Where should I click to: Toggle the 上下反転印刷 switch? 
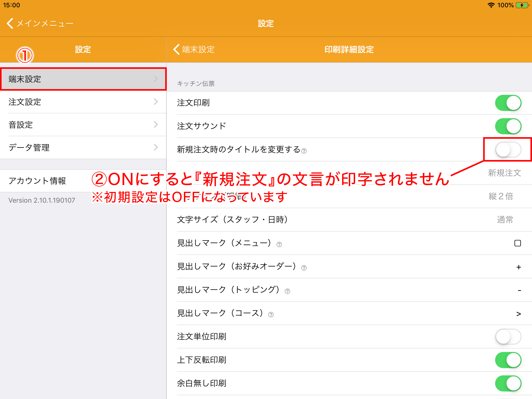click(x=508, y=360)
